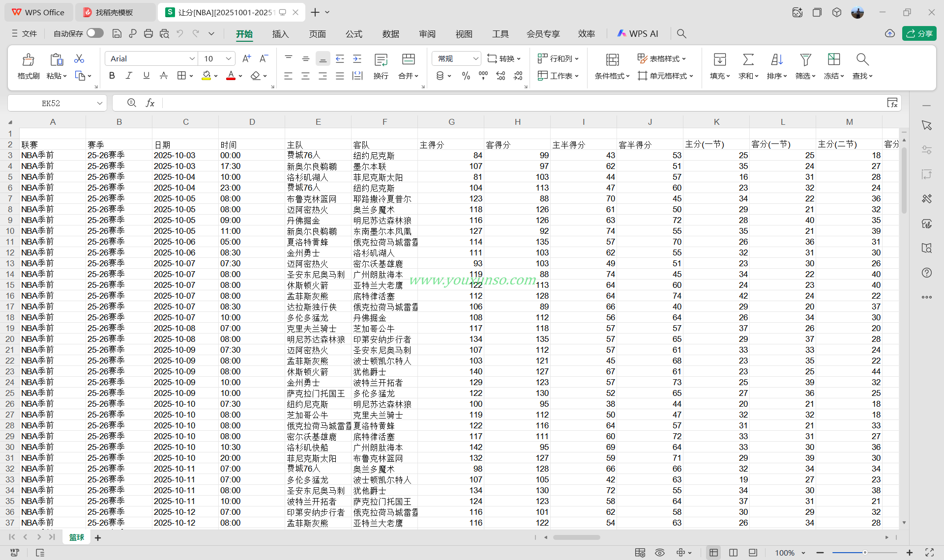Open the insert function fx icon
Screen dimensions: 944x560
click(x=150, y=103)
